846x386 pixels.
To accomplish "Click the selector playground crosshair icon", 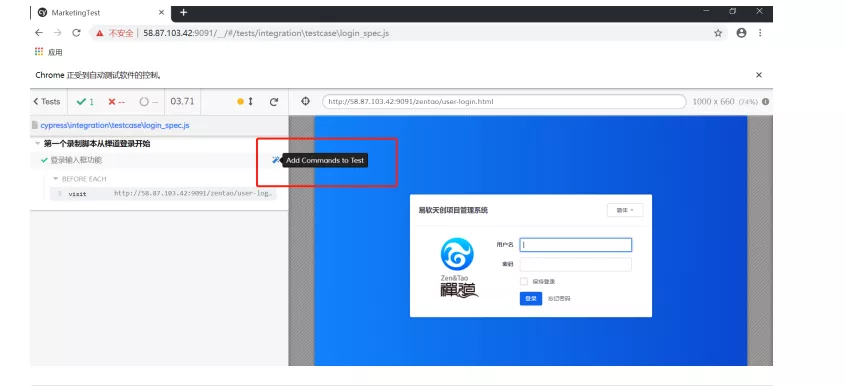I will [305, 101].
